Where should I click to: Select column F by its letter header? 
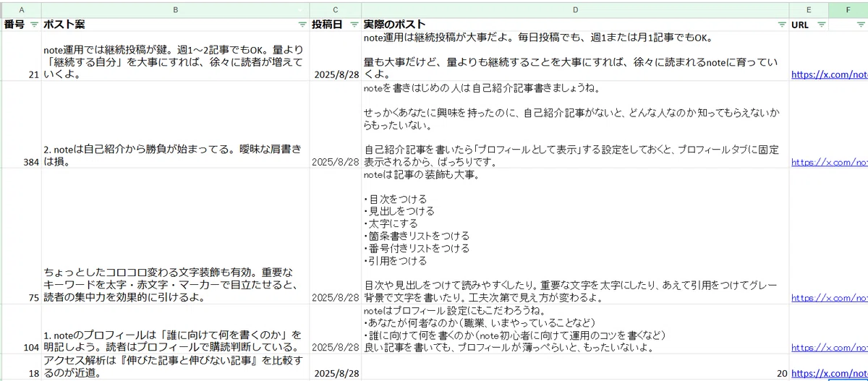click(848, 9)
